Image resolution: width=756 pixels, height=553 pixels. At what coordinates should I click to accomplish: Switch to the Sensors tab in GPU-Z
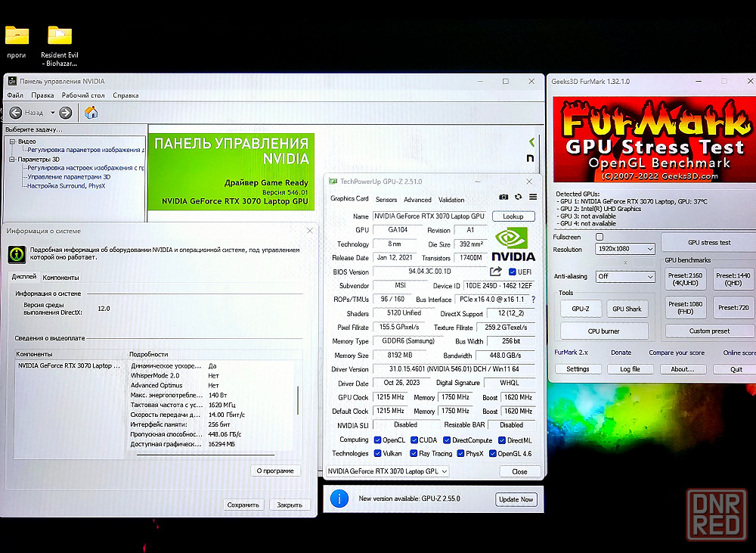(x=386, y=200)
